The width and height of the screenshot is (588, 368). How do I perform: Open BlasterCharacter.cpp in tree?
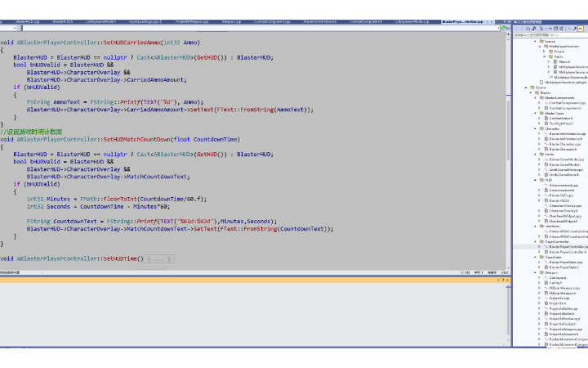tap(565, 144)
